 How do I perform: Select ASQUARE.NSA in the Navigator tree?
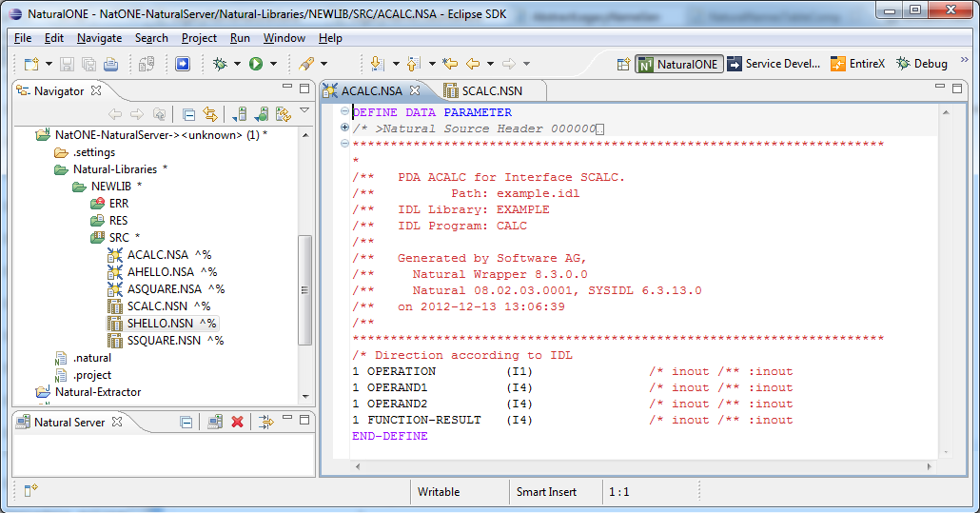click(x=165, y=289)
